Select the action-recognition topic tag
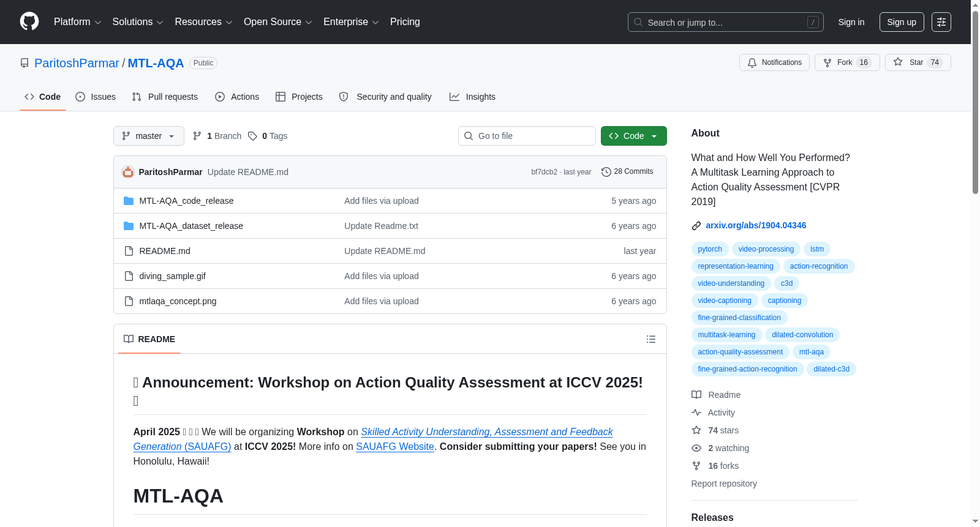 pyautogui.click(x=819, y=266)
